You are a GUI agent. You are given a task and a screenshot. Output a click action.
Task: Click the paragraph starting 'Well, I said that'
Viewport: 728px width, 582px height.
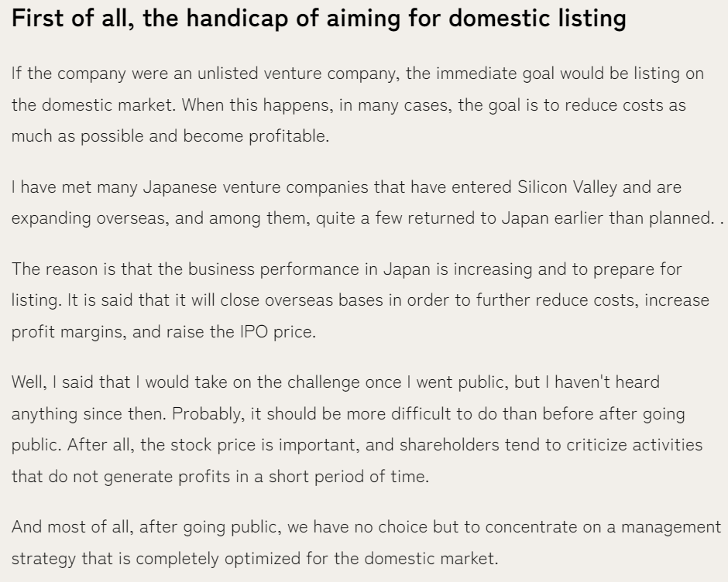357,430
